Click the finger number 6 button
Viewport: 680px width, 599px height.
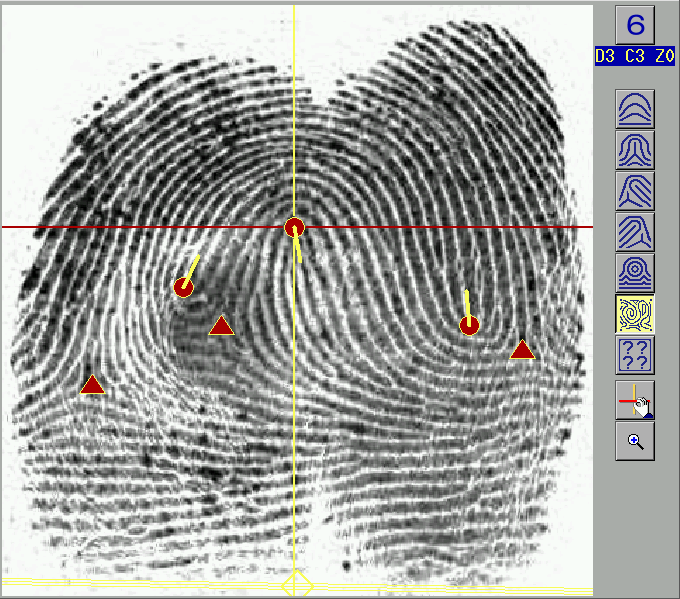[635, 25]
